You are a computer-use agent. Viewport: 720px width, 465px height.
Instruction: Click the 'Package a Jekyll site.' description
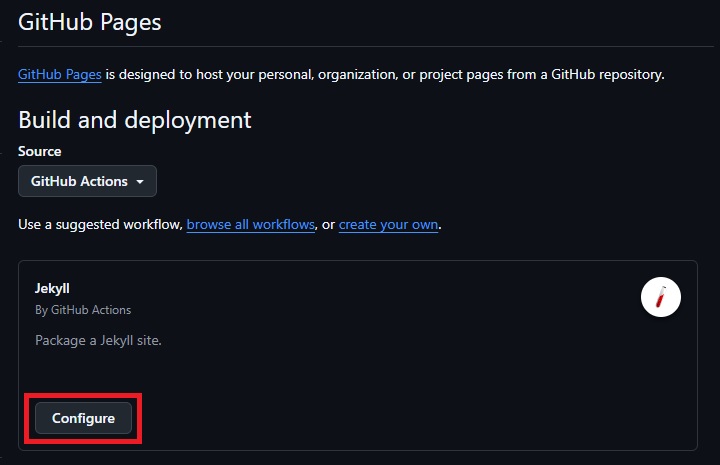point(98,340)
